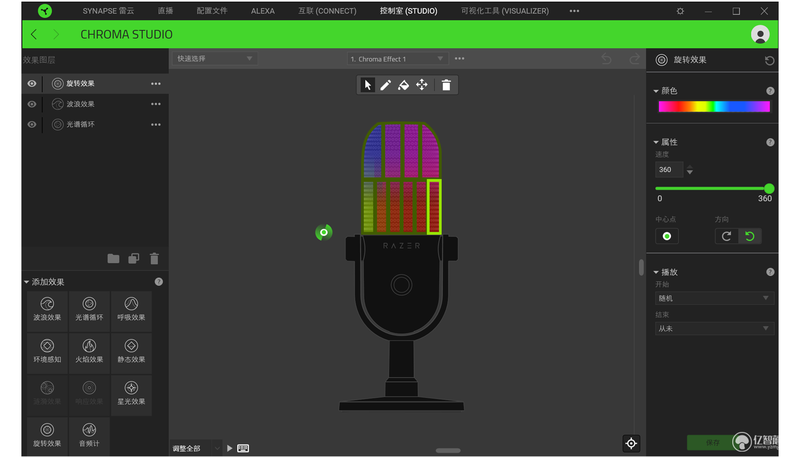This screenshot has height=457, width=800.
Task: Open the keyboard device view icon
Action: [x=243, y=448]
